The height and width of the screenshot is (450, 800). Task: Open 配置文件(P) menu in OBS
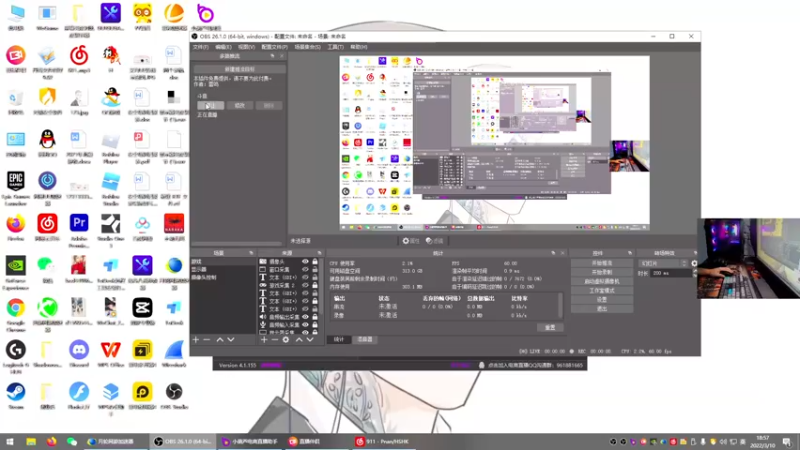(x=274, y=47)
